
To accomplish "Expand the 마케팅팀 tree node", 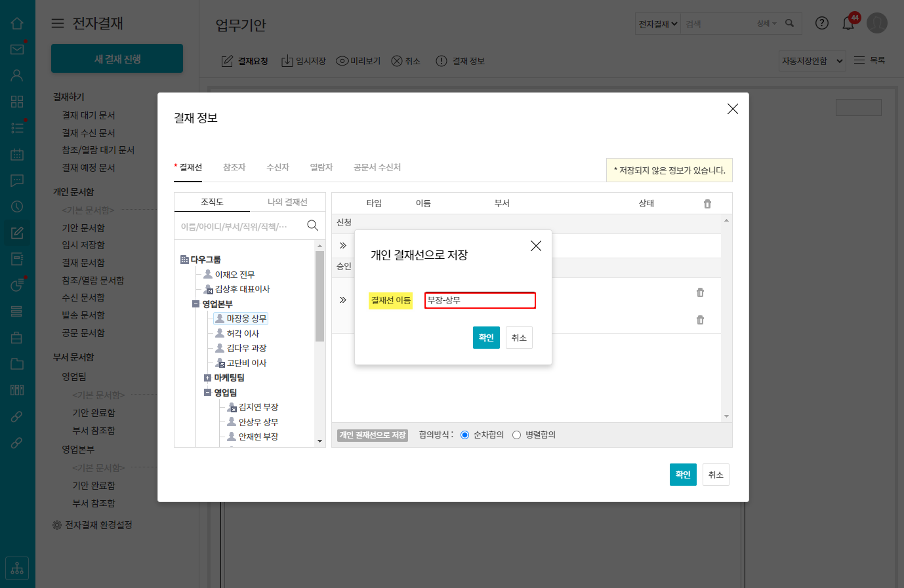I will (207, 378).
